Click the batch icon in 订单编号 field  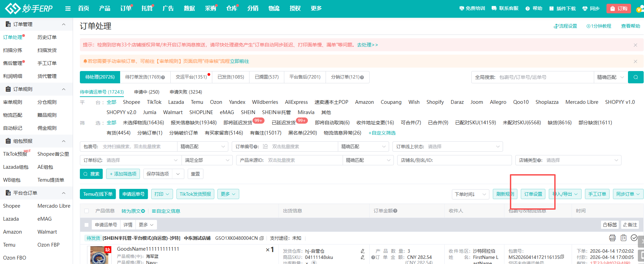[265, 147]
